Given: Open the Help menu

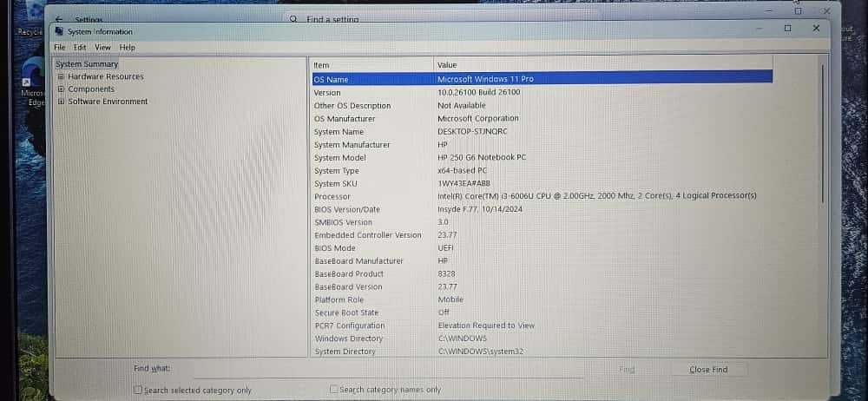Looking at the screenshot, I should pos(128,48).
